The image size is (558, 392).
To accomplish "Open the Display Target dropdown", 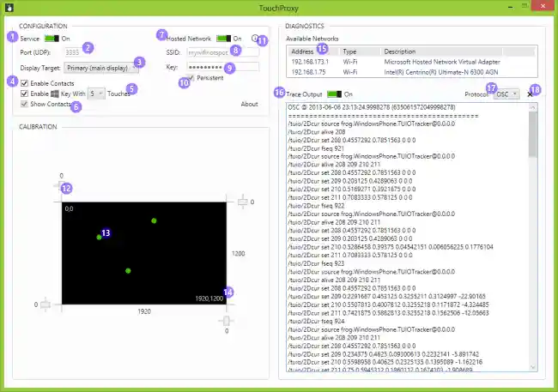I will click(x=100, y=66).
